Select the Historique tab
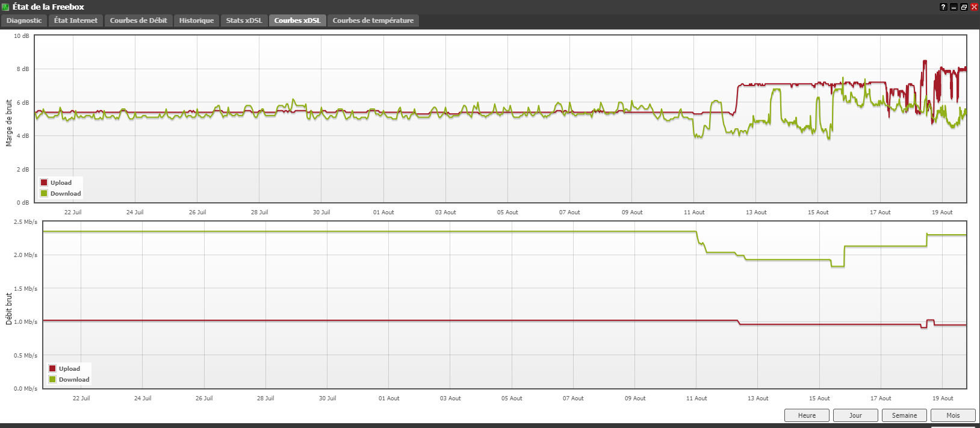Viewport: 980px width, 428px height. (x=196, y=20)
